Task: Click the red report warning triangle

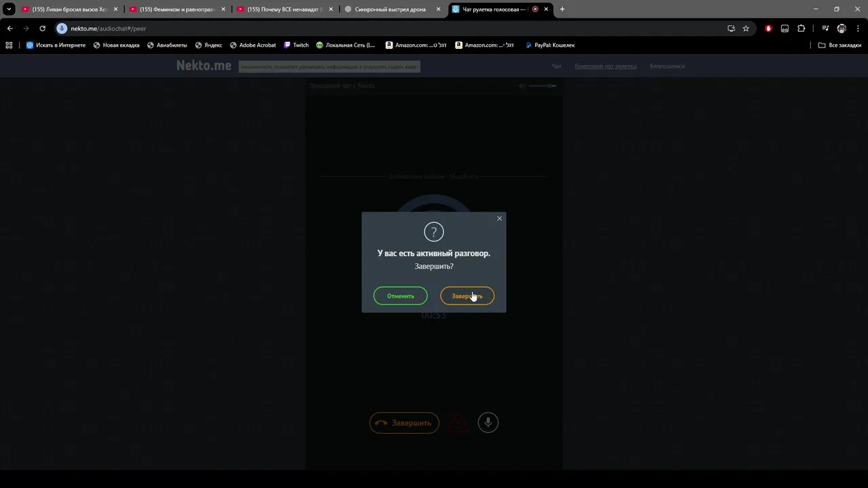Action: click(458, 423)
